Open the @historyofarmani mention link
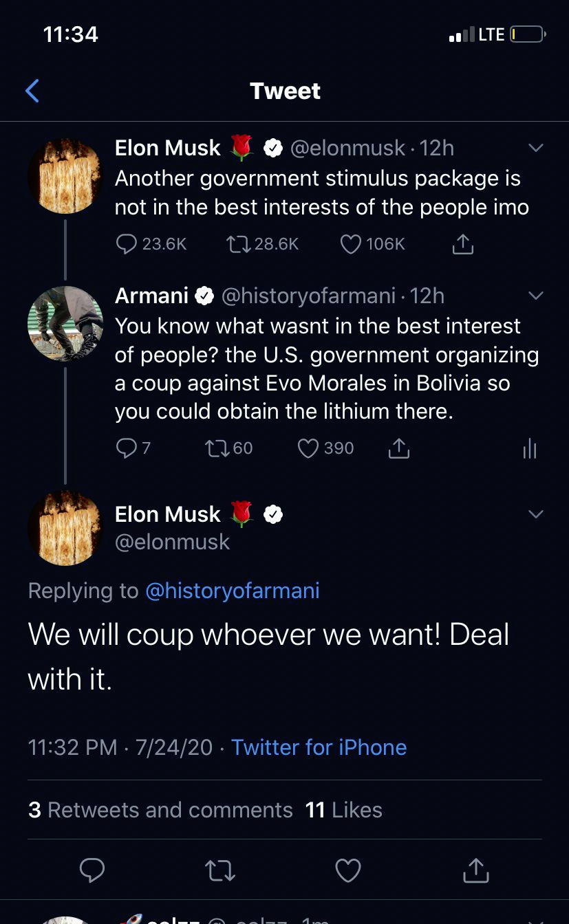This screenshot has height=924, width=569. (233, 591)
